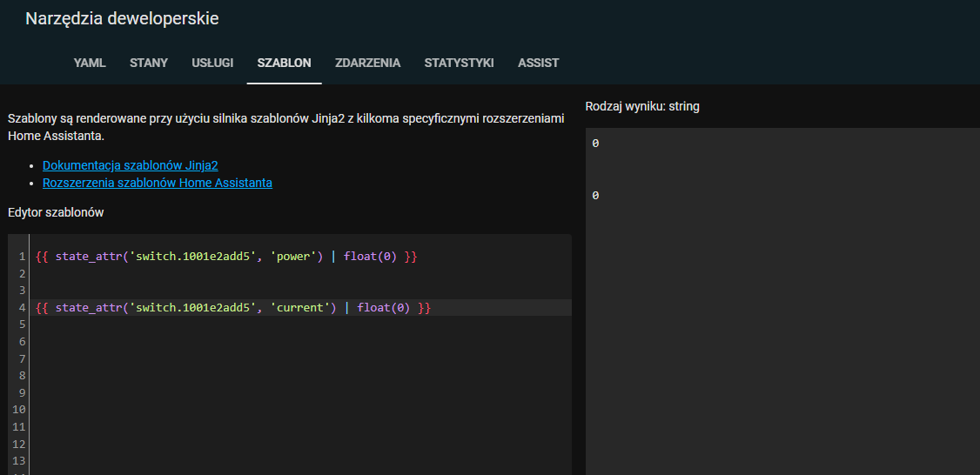Place cursor on float(0) in line 1
The height and width of the screenshot is (475, 980).
tap(370, 257)
